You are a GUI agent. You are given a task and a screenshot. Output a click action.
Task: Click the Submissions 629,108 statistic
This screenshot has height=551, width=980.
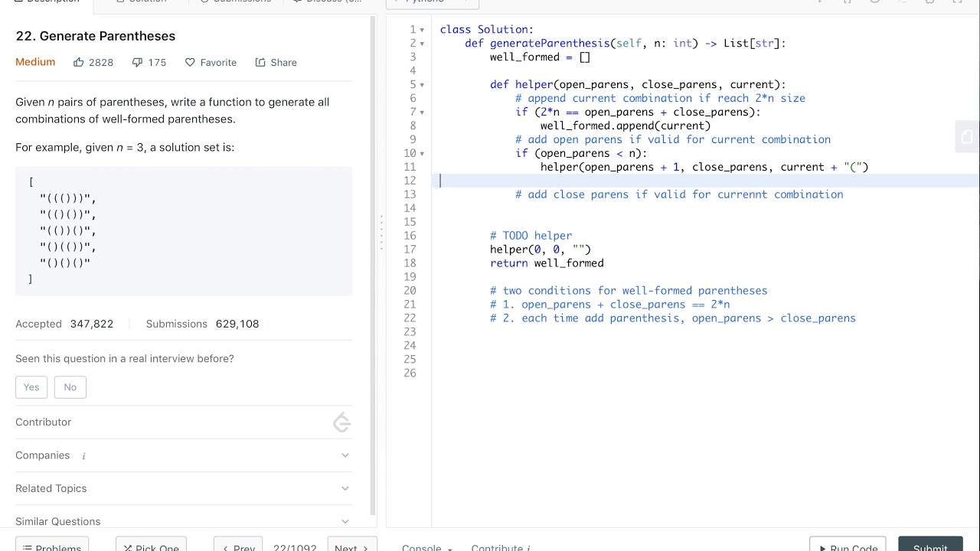[x=202, y=324]
